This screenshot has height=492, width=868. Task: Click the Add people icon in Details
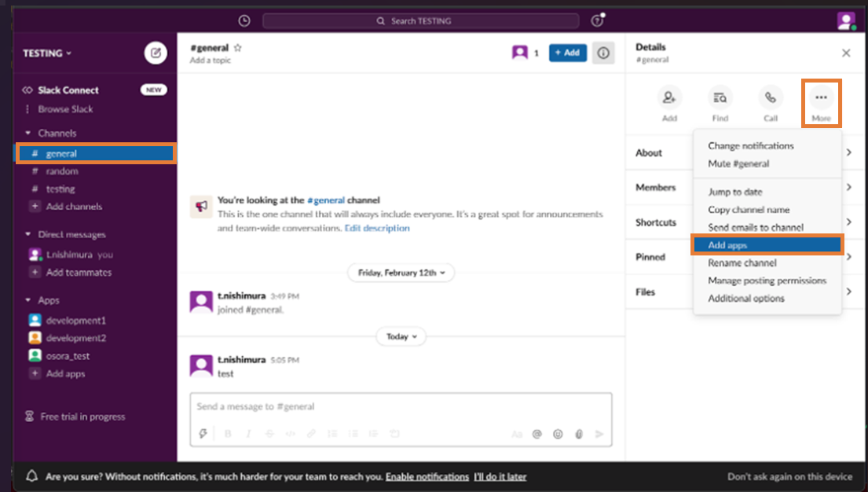pyautogui.click(x=669, y=98)
